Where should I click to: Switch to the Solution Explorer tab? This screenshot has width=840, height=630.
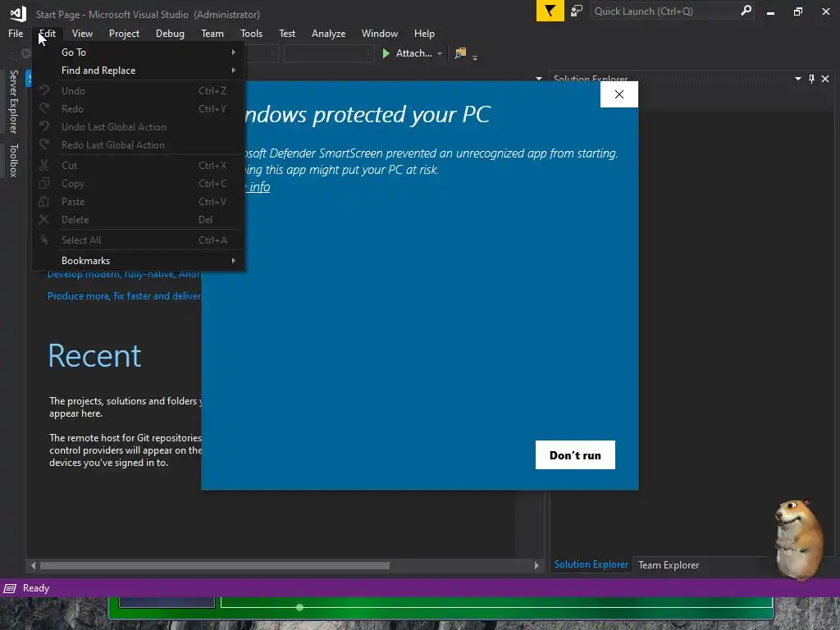click(x=591, y=564)
